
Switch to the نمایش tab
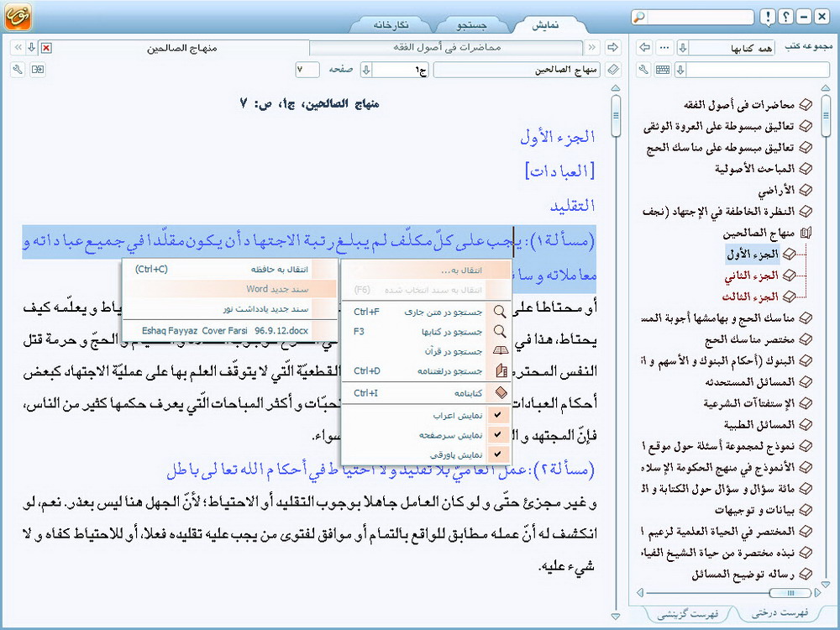click(x=545, y=26)
